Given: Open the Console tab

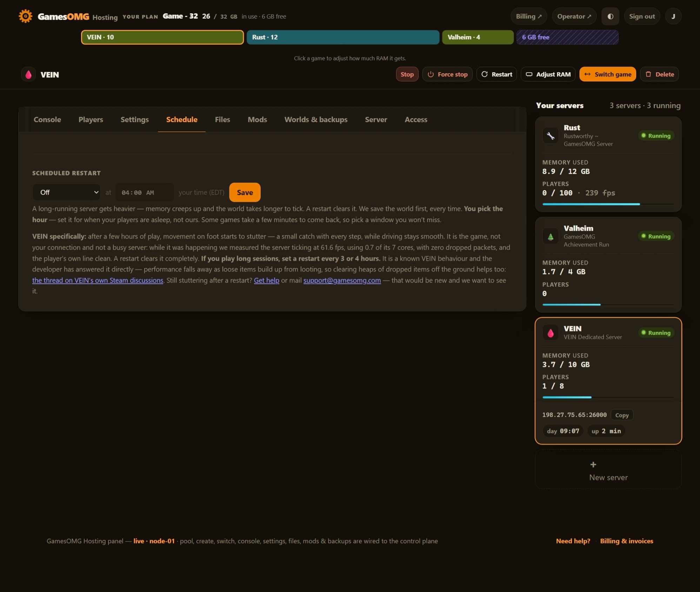Looking at the screenshot, I should [47, 120].
